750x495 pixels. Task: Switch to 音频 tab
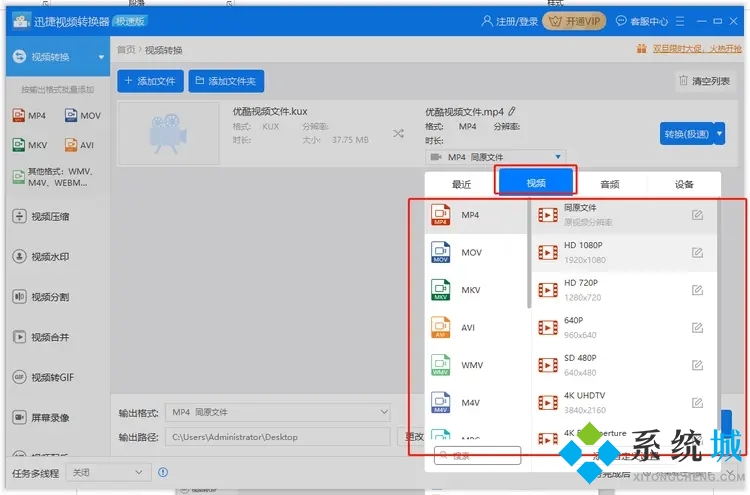pyautogui.click(x=610, y=184)
